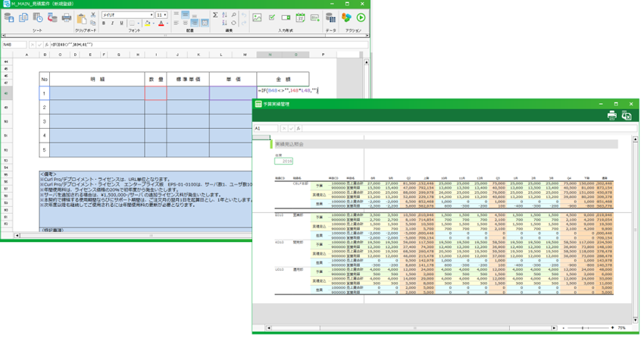644x345 pixels.
Task: Insert the green toggle-style input format icon
Action: tap(286, 17)
